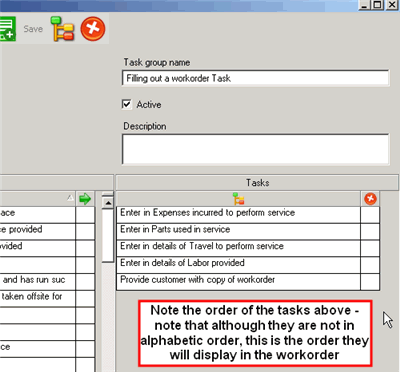Image resolution: width=400 pixels, height=372 pixels.
Task: Uncheck the Active checkbox
Action: (x=127, y=104)
